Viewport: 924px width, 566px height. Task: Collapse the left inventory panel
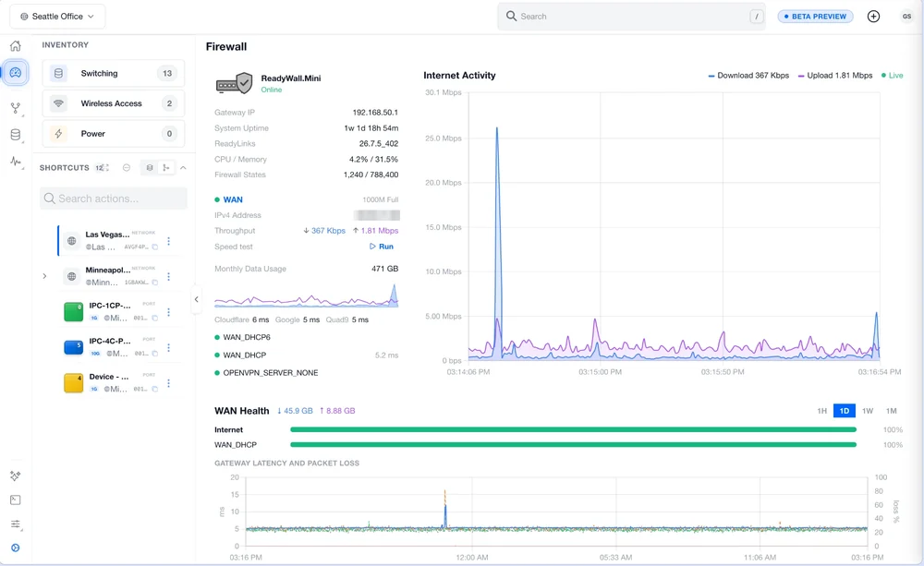tap(196, 299)
